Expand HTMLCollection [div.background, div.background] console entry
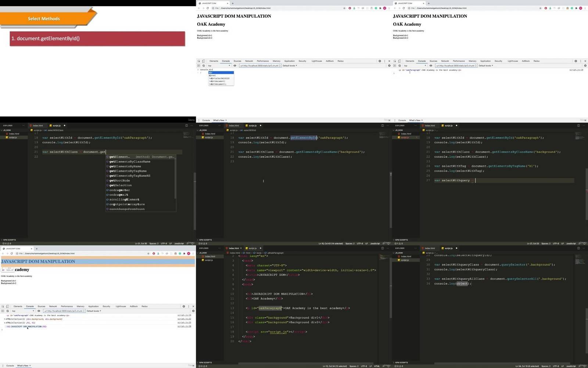 (x=5, y=319)
